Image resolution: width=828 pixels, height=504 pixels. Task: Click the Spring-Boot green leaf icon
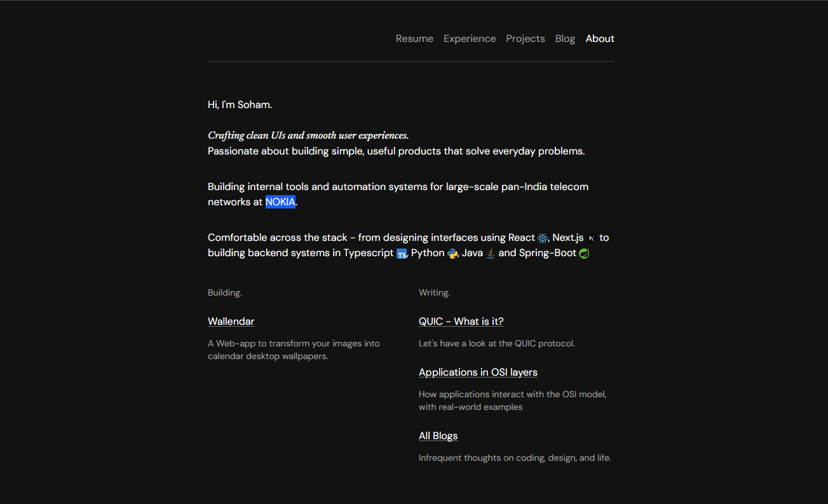point(584,254)
